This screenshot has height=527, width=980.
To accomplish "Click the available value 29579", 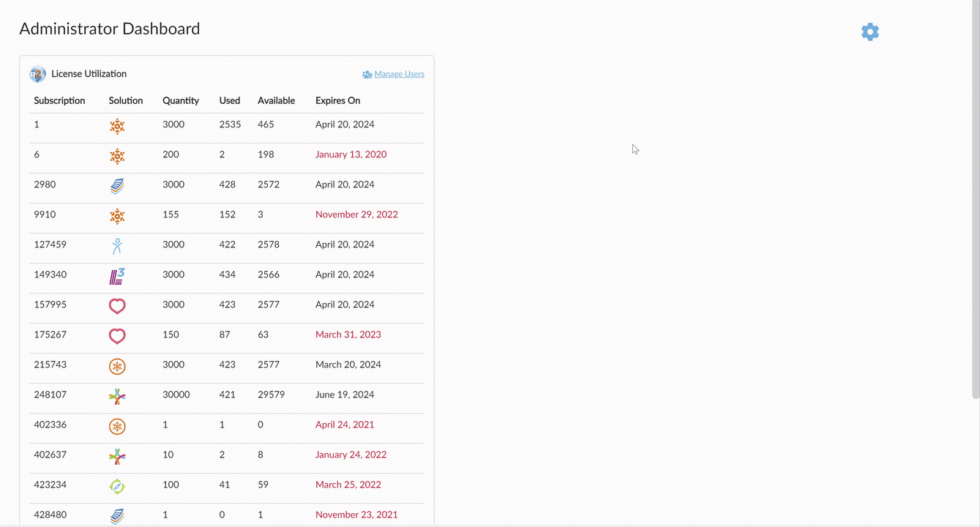I will click(x=271, y=395).
